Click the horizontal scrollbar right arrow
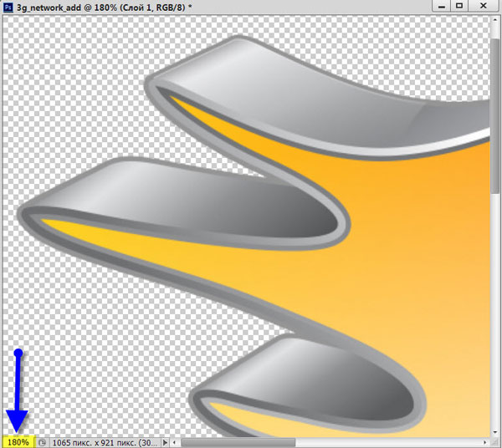 (486, 441)
